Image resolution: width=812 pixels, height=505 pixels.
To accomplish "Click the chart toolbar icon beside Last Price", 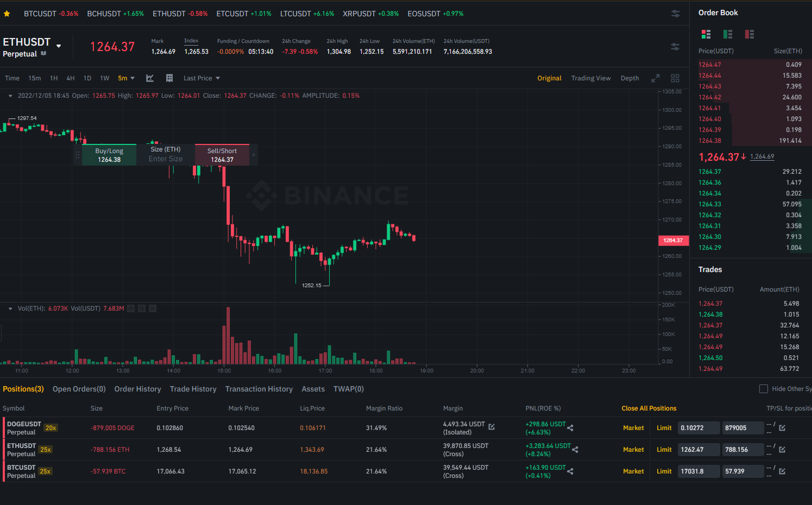I will click(x=169, y=78).
